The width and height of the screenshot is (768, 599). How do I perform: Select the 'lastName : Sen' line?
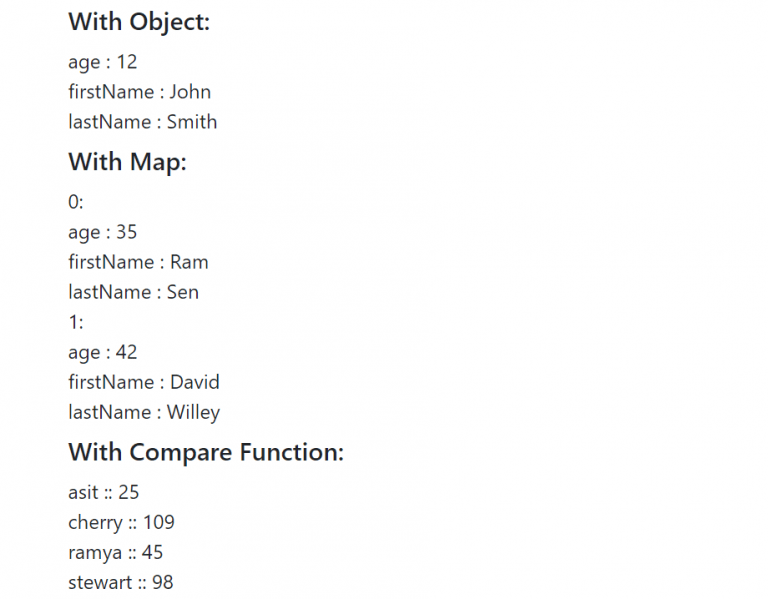133,292
